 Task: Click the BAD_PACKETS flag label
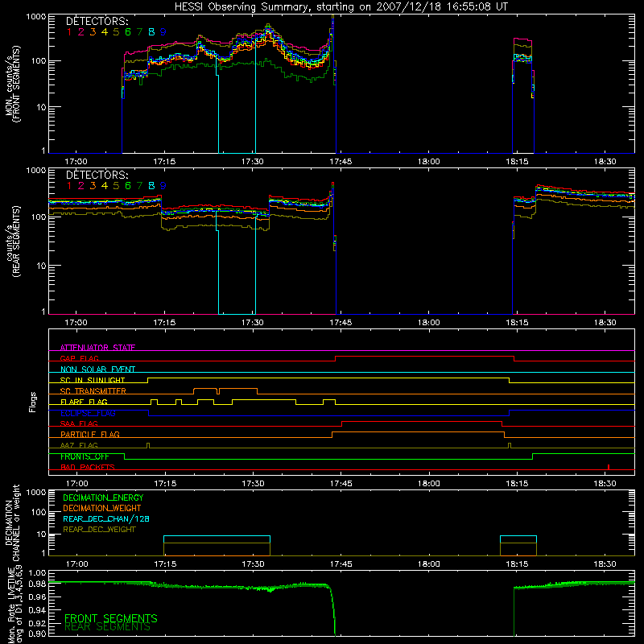point(88,467)
